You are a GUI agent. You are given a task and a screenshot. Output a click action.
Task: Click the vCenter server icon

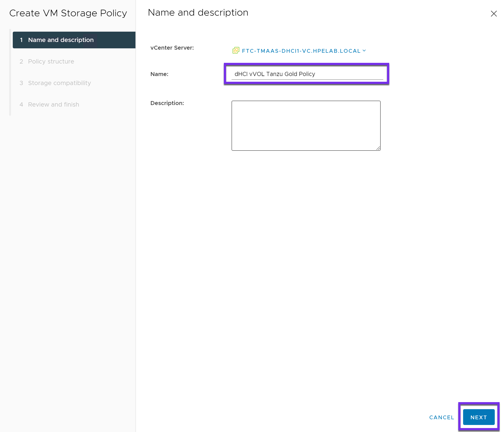[x=236, y=51]
